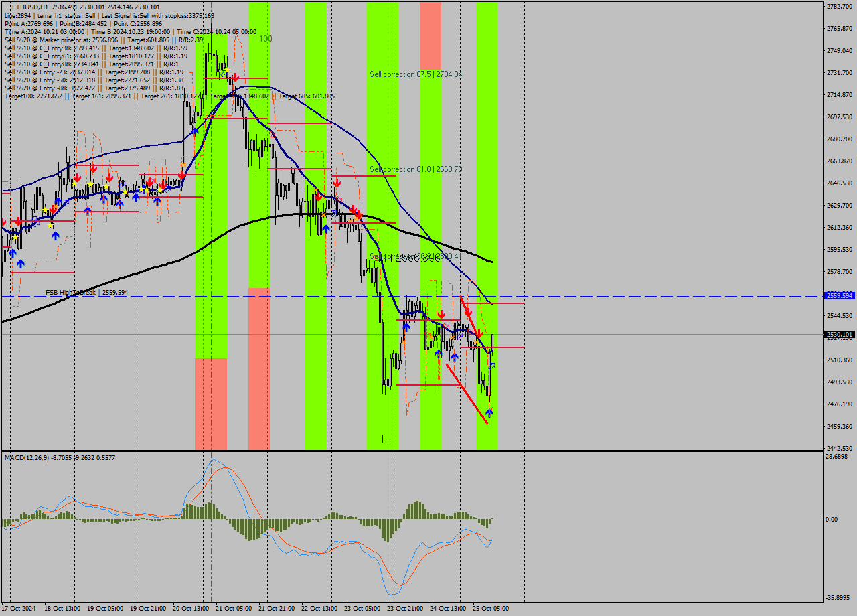The height and width of the screenshot is (616, 857).
Task: Click MACD scale value -35.8995
Action: (839, 598)
